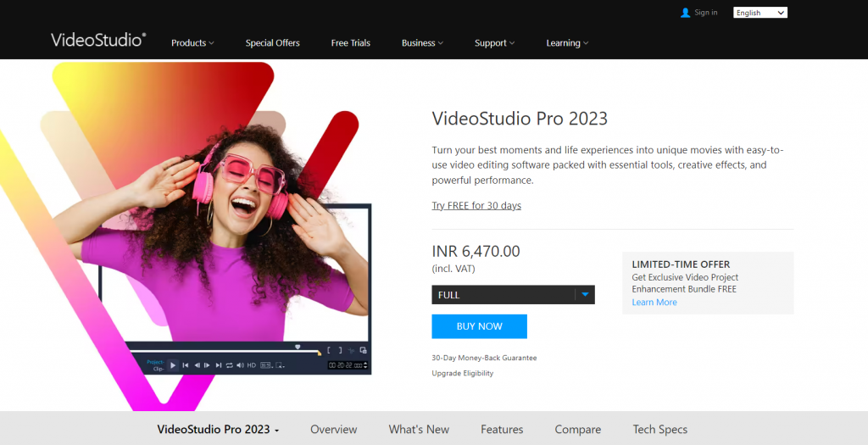Image resolution: width=868 pixels, height=445 pixels.
Task: Expand the Business menu
Action: point(422,42)
